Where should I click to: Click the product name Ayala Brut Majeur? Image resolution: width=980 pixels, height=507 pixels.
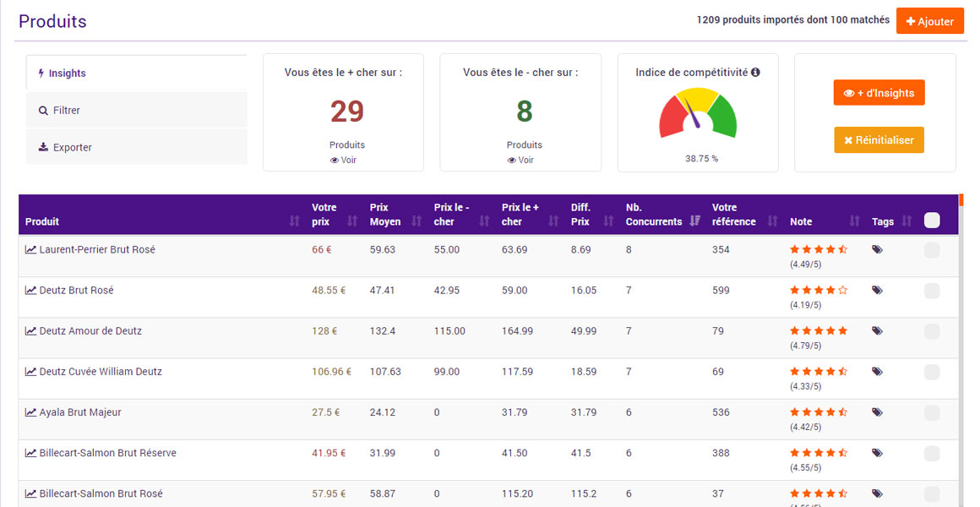tap(80, 412)
